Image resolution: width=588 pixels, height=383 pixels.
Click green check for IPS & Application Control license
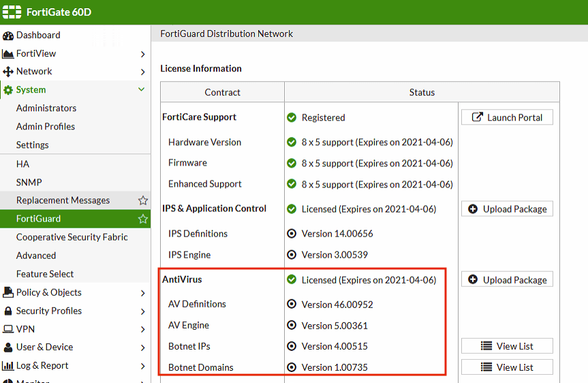point(292,209)
